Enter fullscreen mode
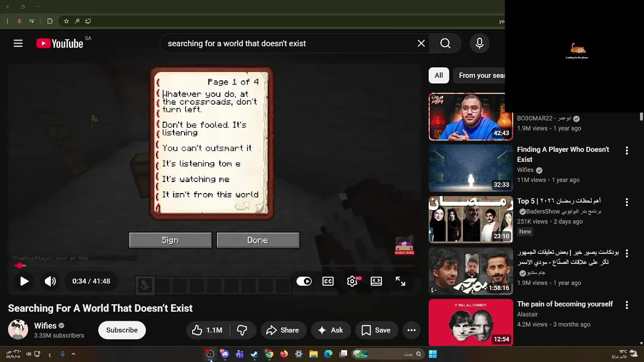Screen dimensions: 644x362 [400, 282]
